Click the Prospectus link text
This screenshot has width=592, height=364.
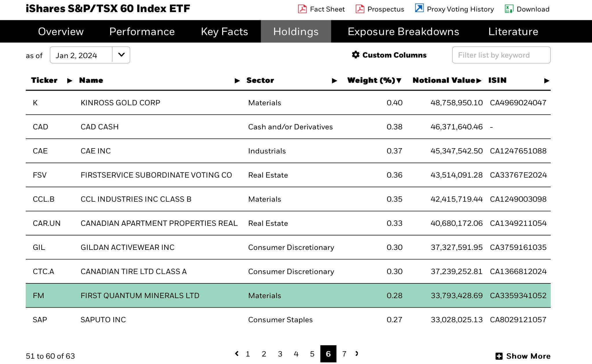click(x=386, y=9)
